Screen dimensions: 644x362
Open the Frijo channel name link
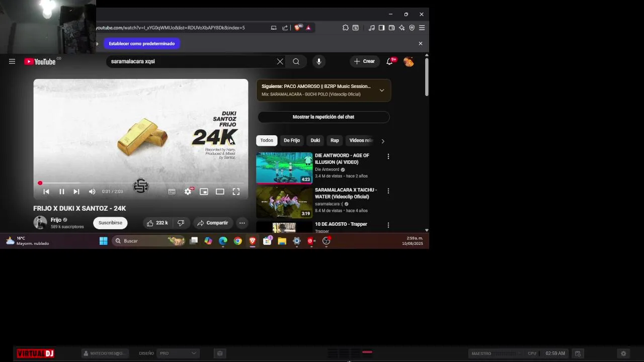tap(56, 220)
